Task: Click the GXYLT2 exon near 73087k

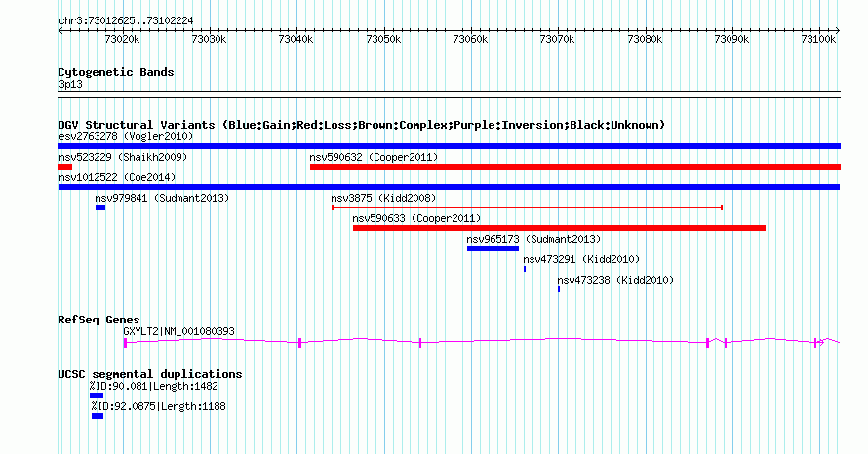Action: 707,343
